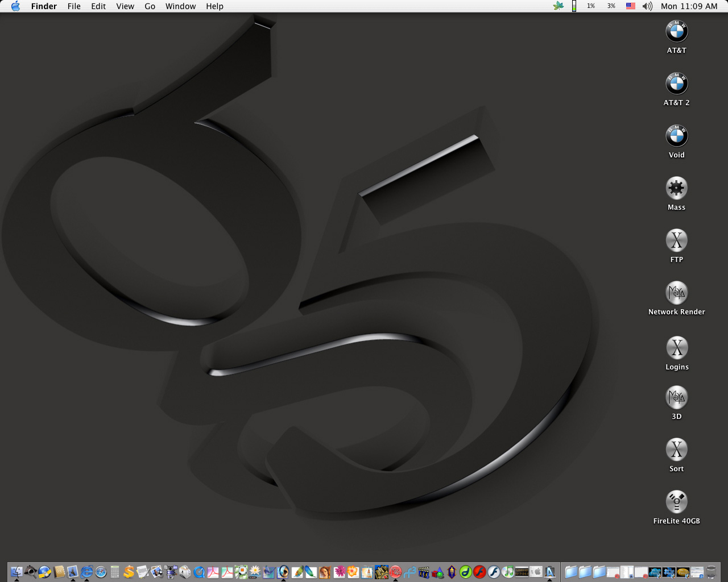Screen dimensions: 728x582
Task: Select the Sort desktop icon
Action: (677, 450)
